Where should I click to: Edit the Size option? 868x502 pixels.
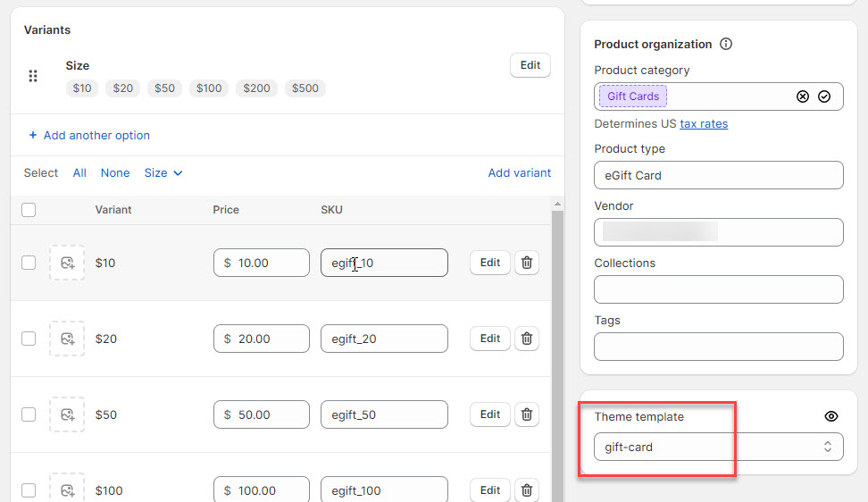530,65
